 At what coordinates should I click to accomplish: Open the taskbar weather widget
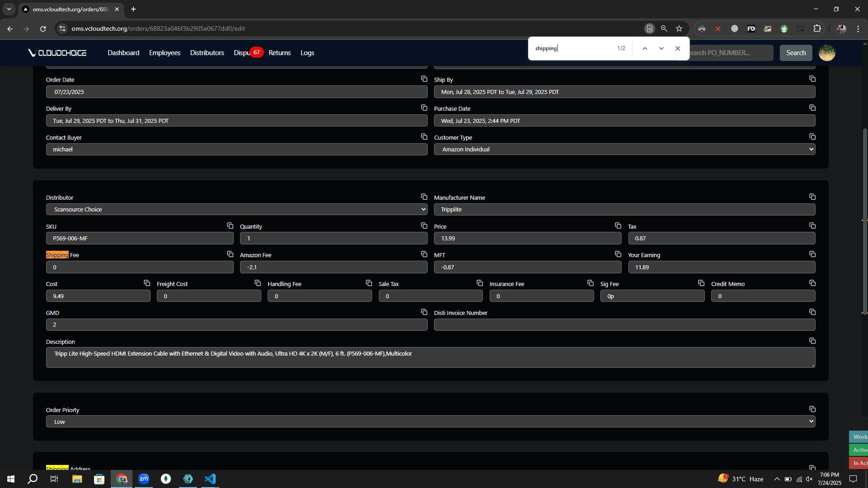point(741,479)
